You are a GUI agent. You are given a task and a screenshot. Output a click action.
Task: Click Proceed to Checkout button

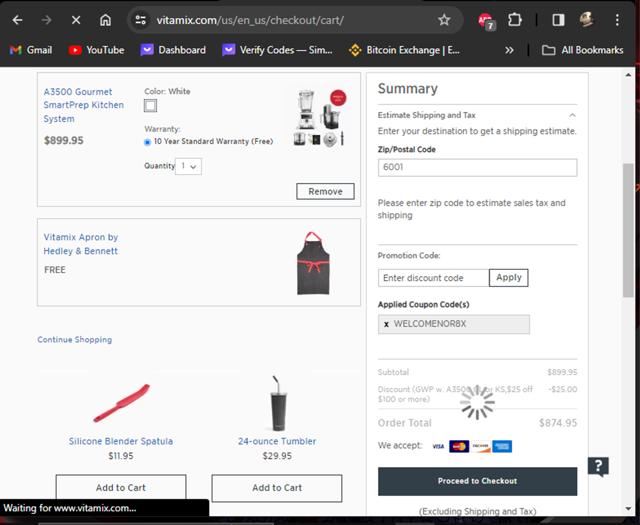478,481
